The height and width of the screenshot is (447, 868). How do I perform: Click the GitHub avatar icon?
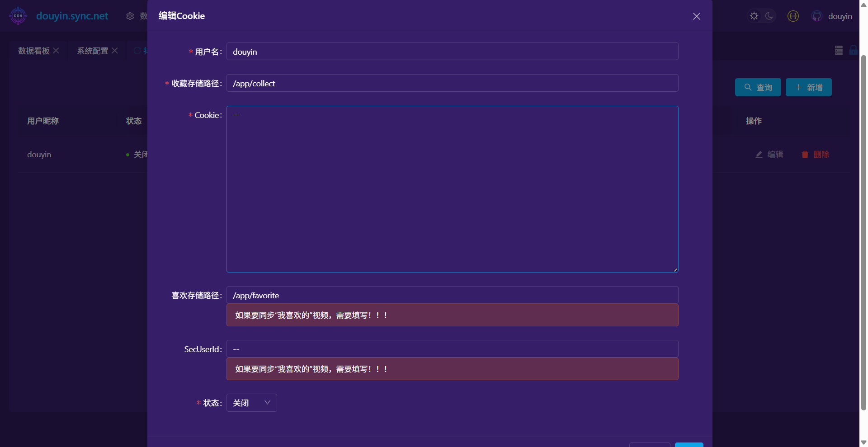pyautogui.click(x=816, y=16)
